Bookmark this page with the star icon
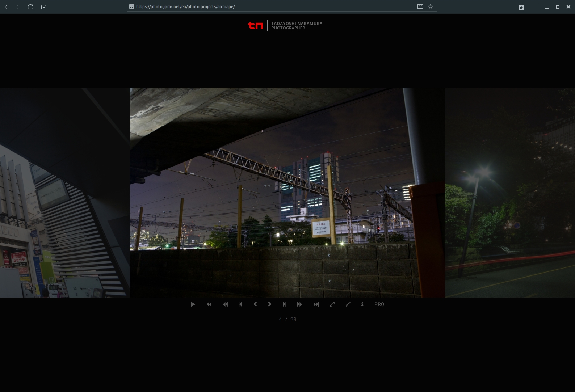 click(x=431, y=7)
